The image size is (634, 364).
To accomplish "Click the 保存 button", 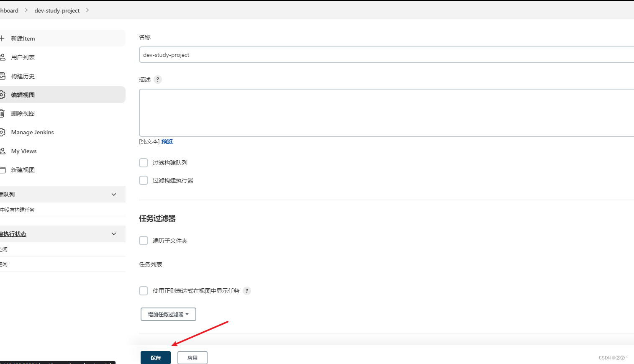I will coord(155,357).
